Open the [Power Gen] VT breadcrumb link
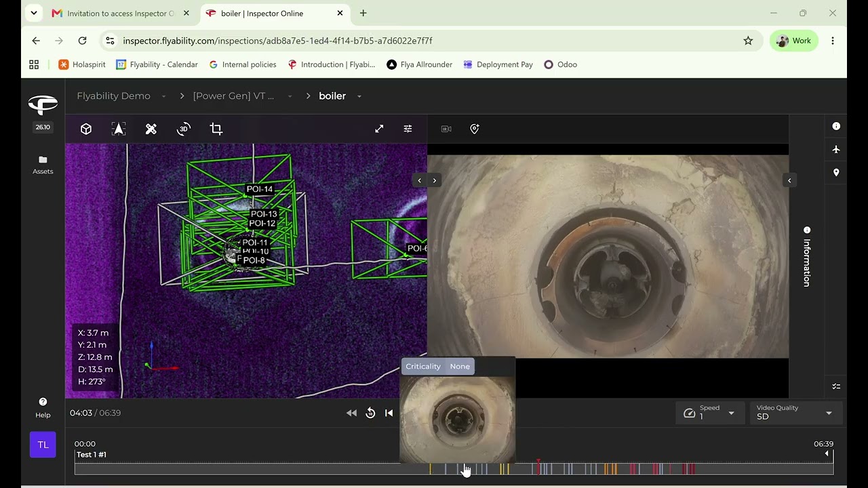 pos(234,96)
